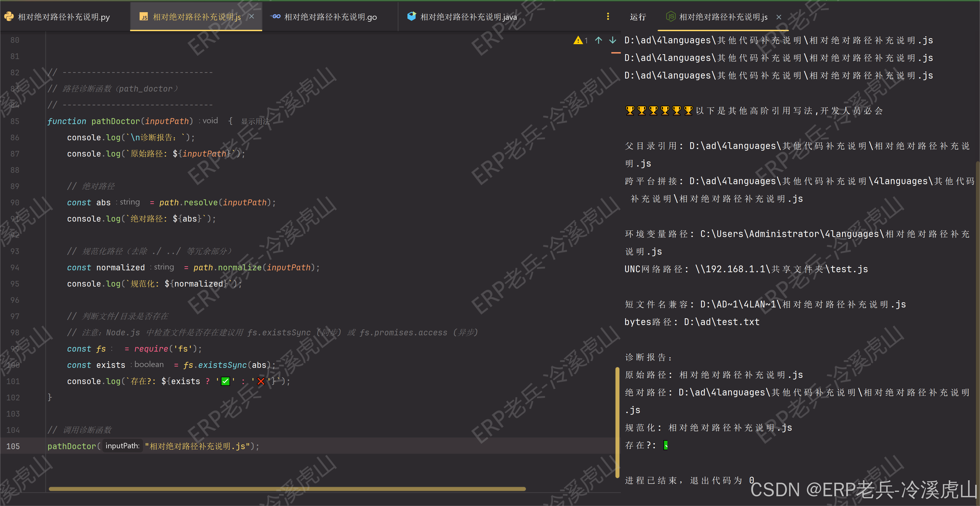Click console output 规范化 line
The height and width of the screenshot is (506, 980).
(x=708, y=428)
